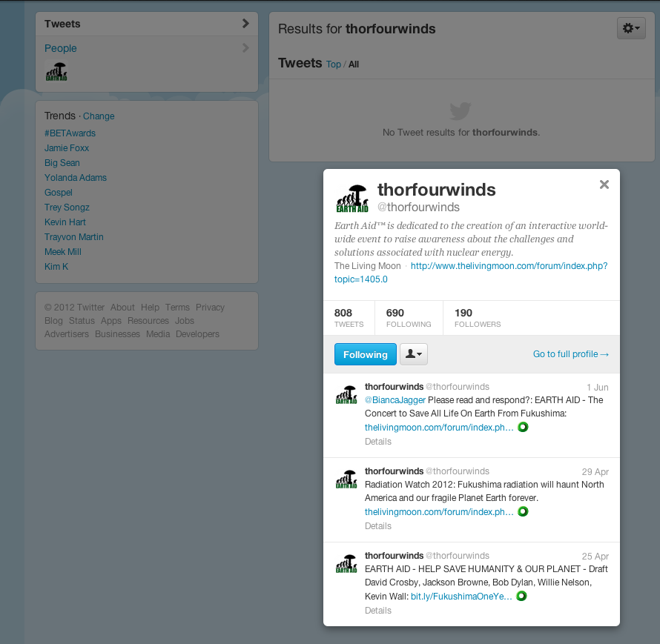Open the People sidebar tab
This screenshot has height=644, width=660.
point(146,48)
